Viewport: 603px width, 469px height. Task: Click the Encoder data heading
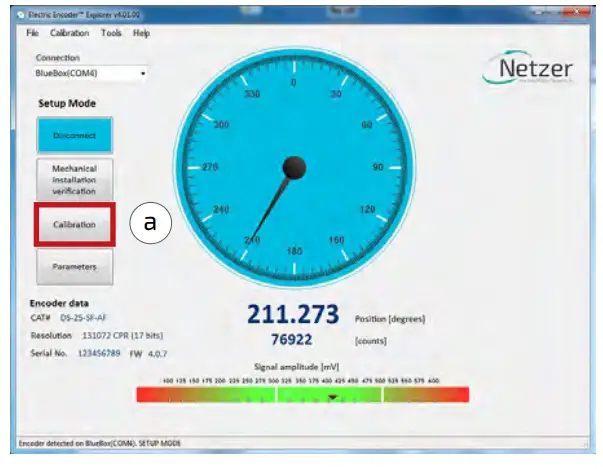coord(59,303)
